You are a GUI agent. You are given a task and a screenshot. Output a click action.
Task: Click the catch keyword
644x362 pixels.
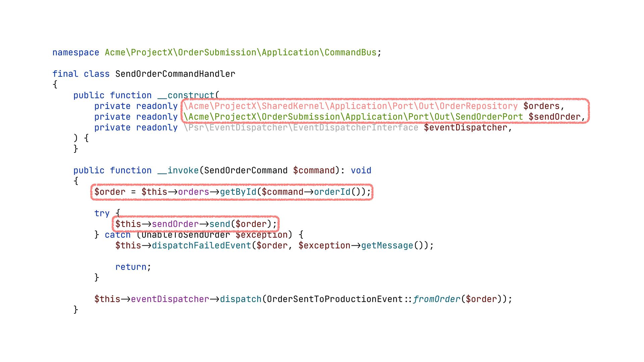pos(118,235)
